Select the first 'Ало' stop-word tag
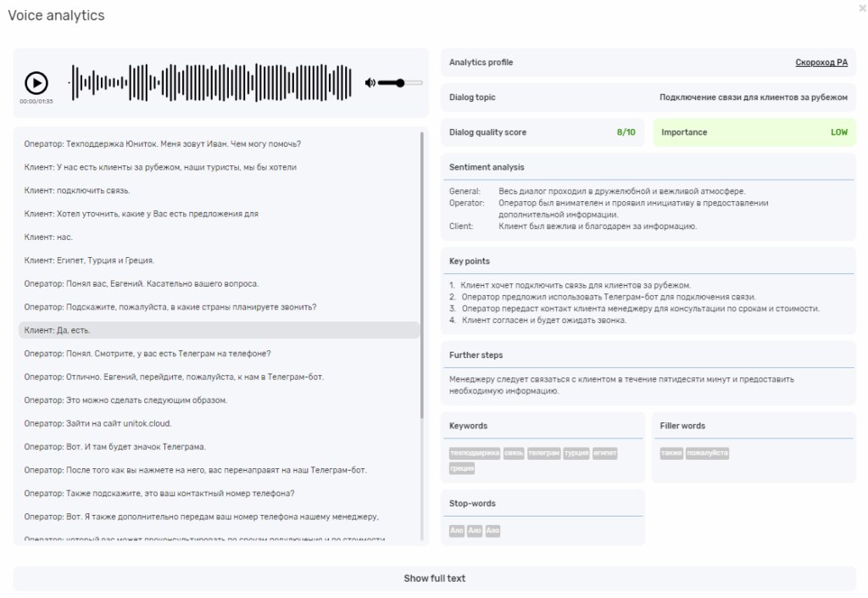This screenshot has height=598, width=868. (457, 531)
